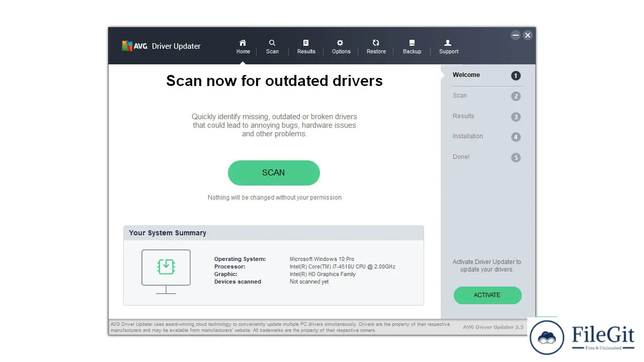Viewport: 644px width, 362px height.
Task: Start the green SCAN button
Action: pyautogui.click(x=274, y=173)
